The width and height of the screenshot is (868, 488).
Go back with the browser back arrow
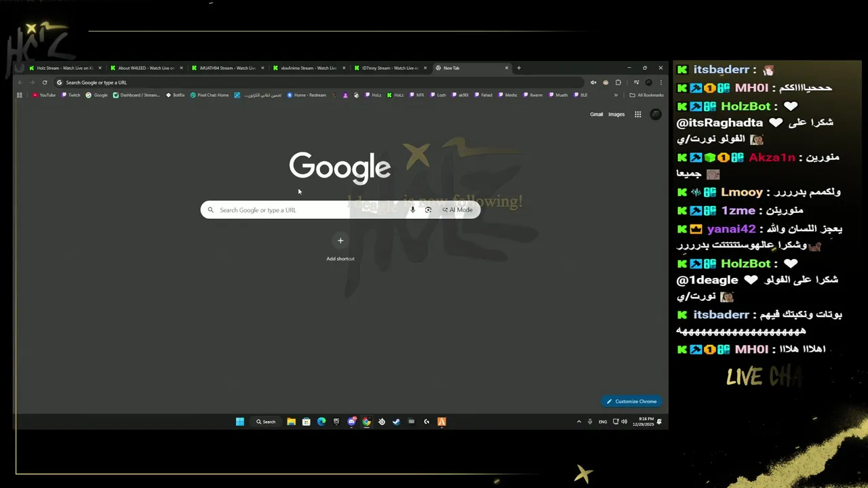click(x=20, y=83)
